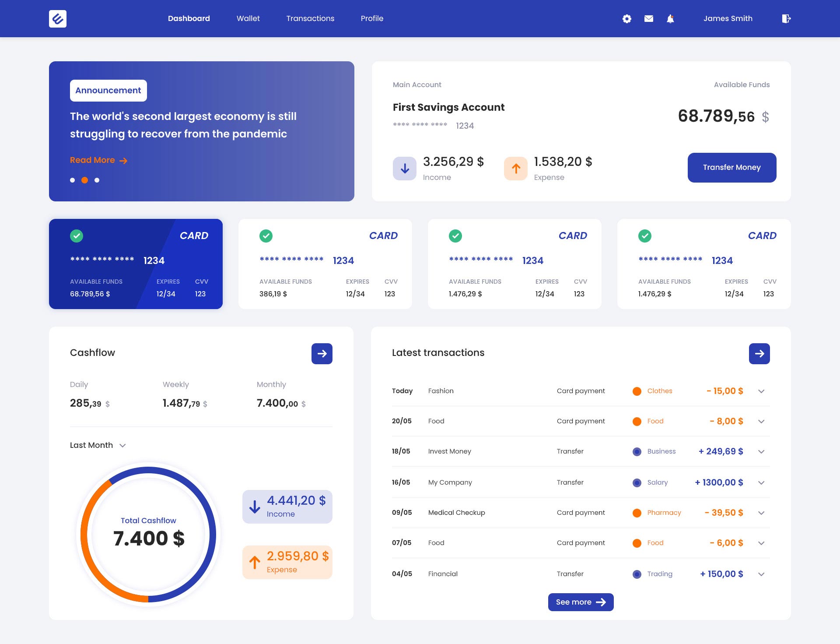Screen dimensions: 840x644
Task: Click the Total Cashflow donut chart
Action: coord(148,534)
